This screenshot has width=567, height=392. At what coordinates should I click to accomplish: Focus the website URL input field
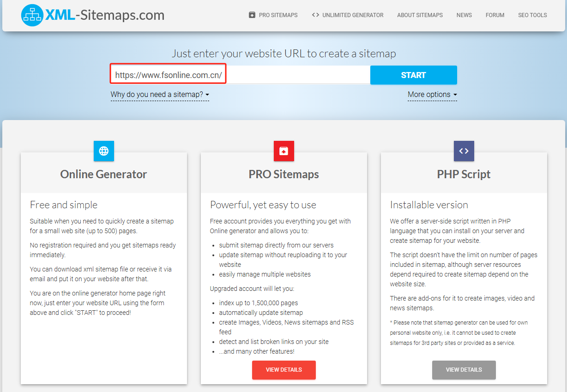coord(240,75)
